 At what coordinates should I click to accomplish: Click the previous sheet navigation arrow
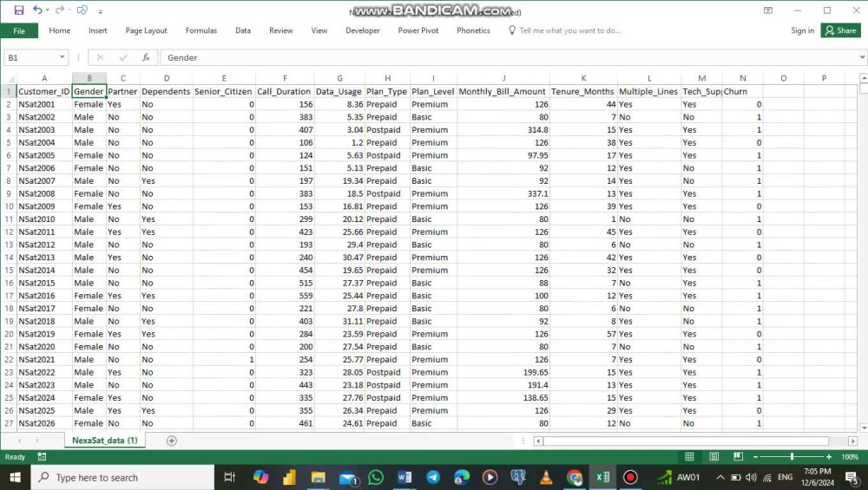(19, 441)
